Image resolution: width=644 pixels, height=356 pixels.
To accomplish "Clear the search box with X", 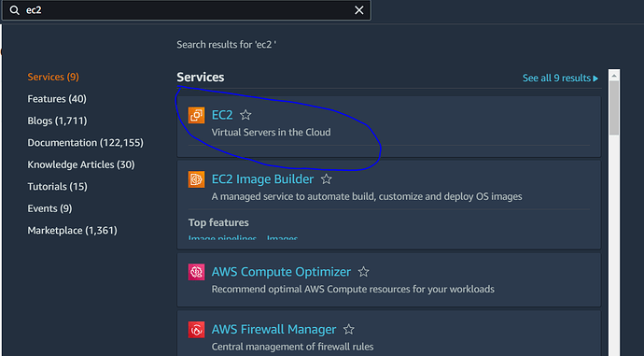I will click(x=359, y=10).
